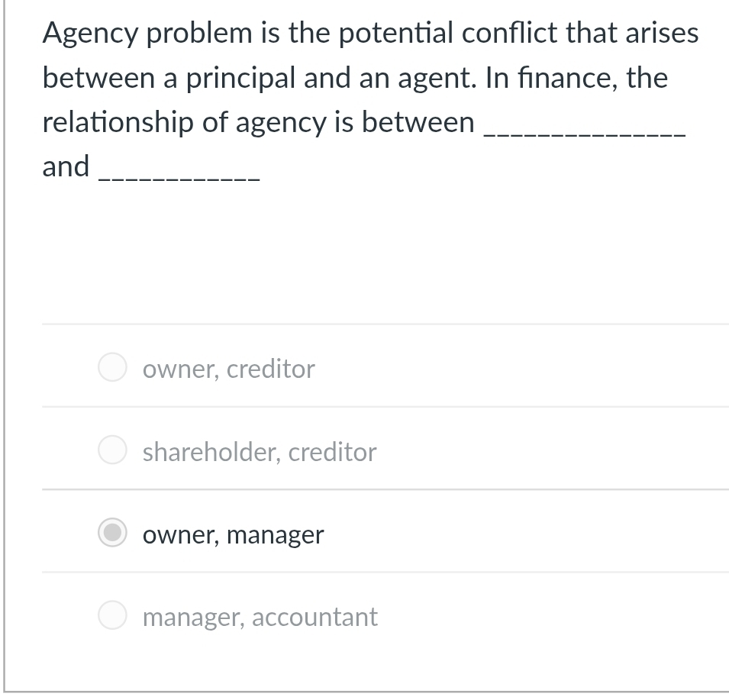Select the "owner, creditor" radio button
This screenshot has height=700, width=729.
pos(112,367)
